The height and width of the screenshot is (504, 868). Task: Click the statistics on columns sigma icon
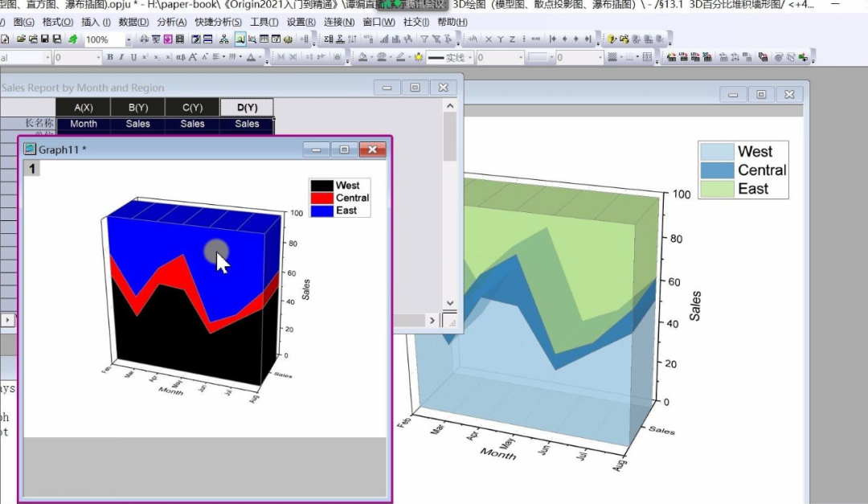click(x=328, y=39)
